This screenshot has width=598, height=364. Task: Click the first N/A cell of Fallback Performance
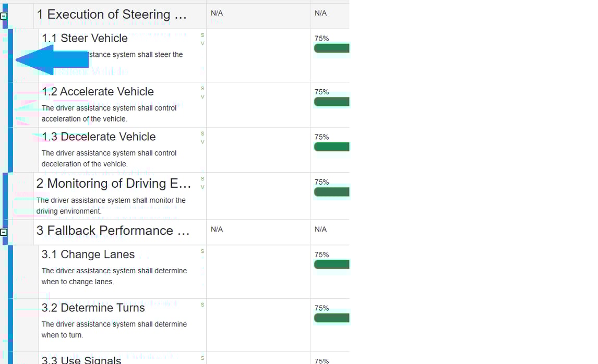217,229
